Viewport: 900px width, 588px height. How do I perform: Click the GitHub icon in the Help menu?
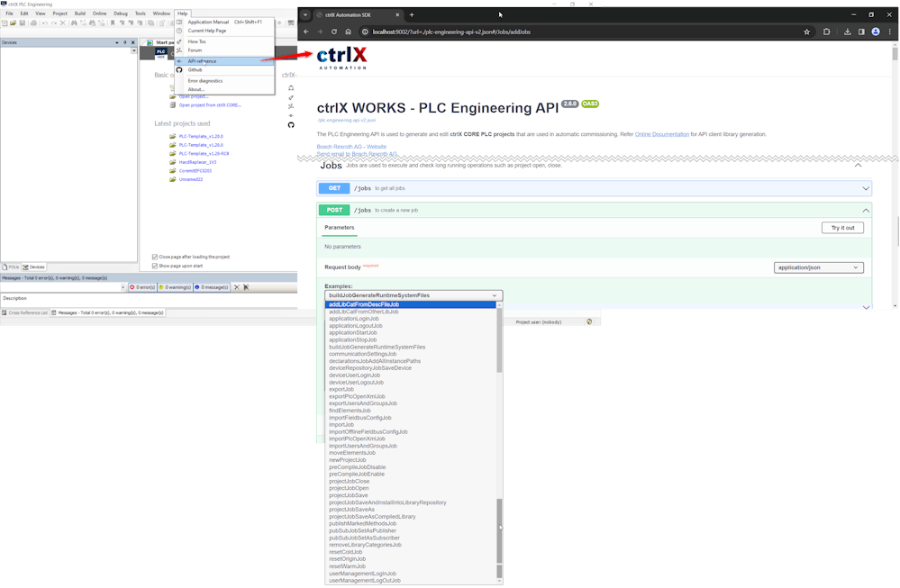coord(178,69)
